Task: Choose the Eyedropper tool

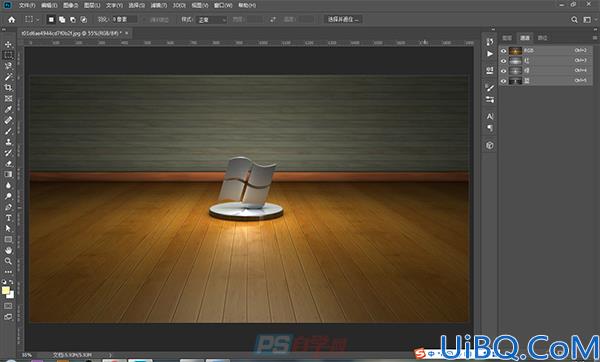Action: click(x=8, y=109)
